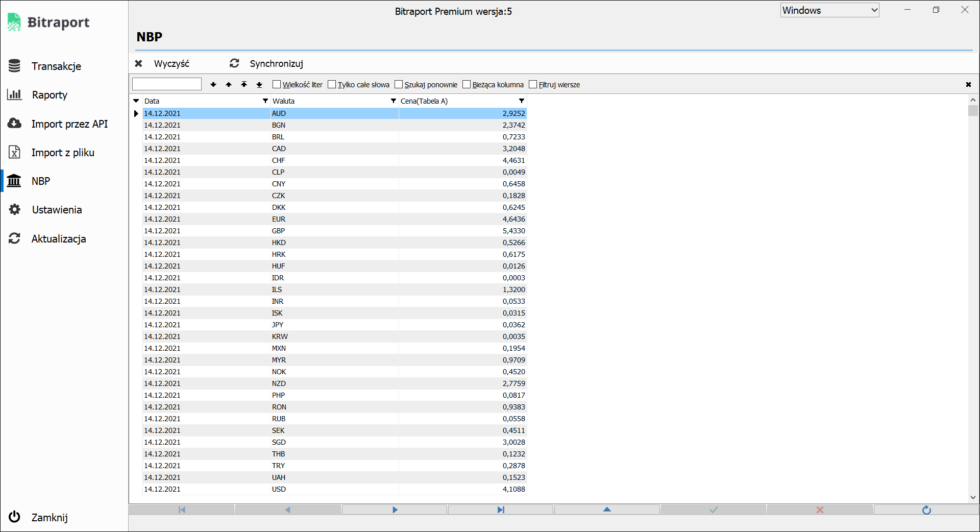Click the Ustawienia gear icon
This screenshot has height=532, width=980.
tap(14, 209)
